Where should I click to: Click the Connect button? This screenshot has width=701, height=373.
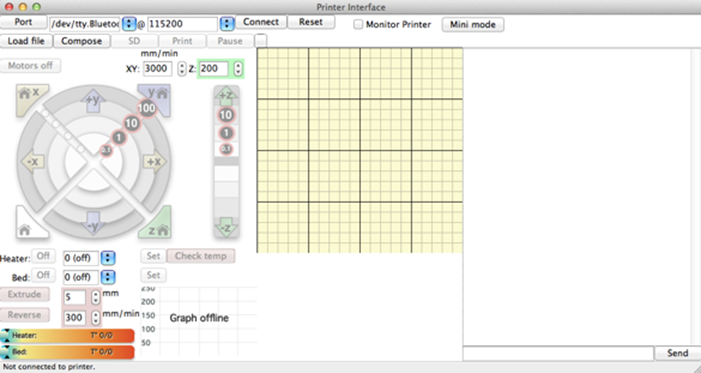[x=261, y=22]
